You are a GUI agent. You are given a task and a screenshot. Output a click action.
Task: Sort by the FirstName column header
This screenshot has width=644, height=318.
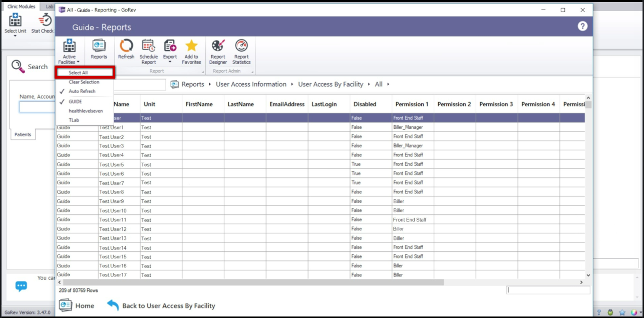click(203, 104)
